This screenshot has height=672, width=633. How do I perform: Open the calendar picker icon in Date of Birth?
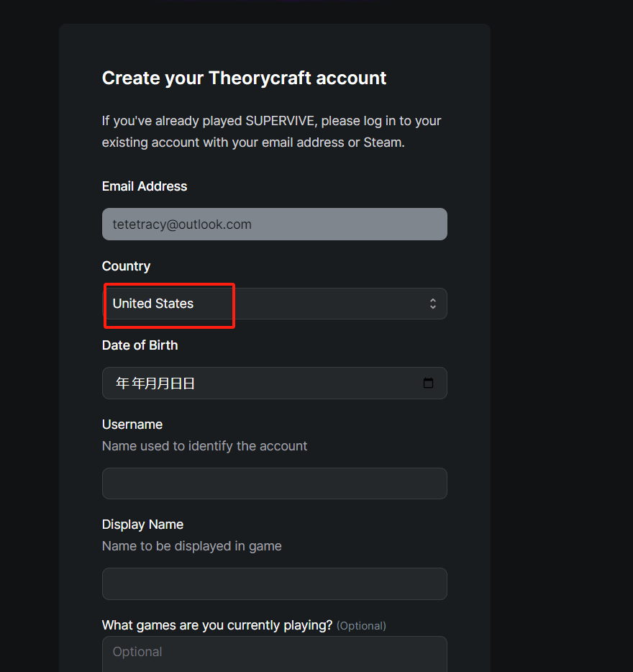click(428, 383)
